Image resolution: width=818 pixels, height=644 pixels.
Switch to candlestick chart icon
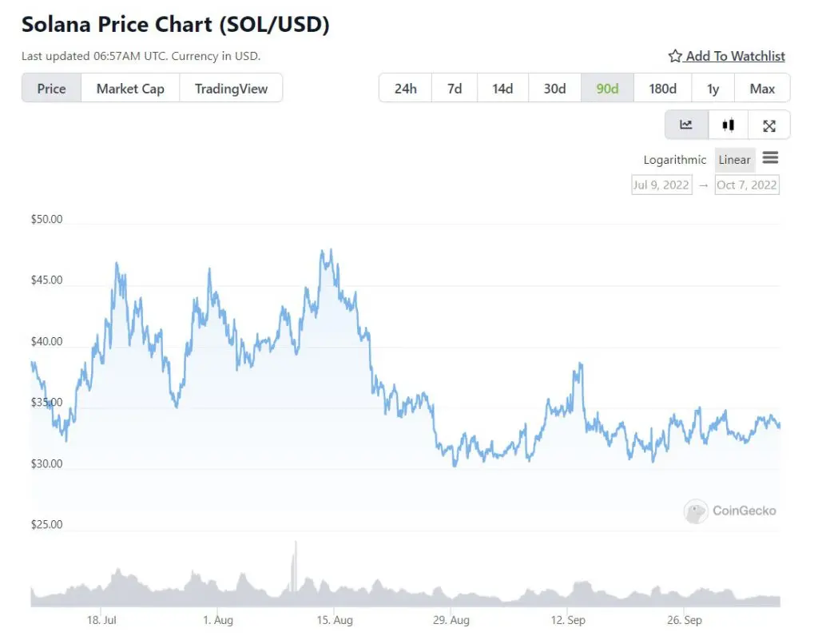[729, 125]
